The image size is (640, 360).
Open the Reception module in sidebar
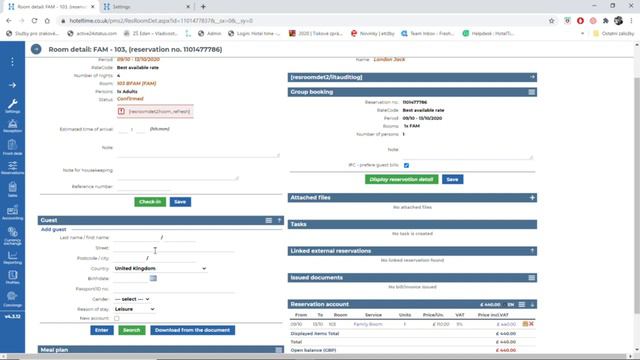pos(12,126)
